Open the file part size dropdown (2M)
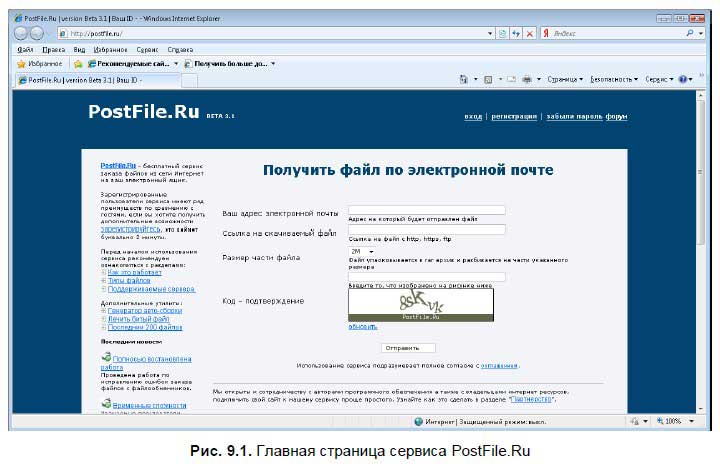720x466 pixels. pos(362,251)
